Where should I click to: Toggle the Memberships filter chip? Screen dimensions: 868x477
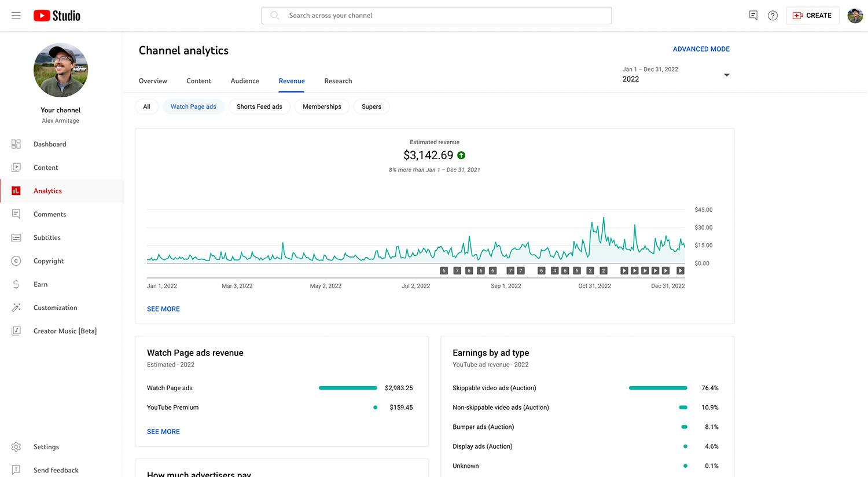(322, 107)
